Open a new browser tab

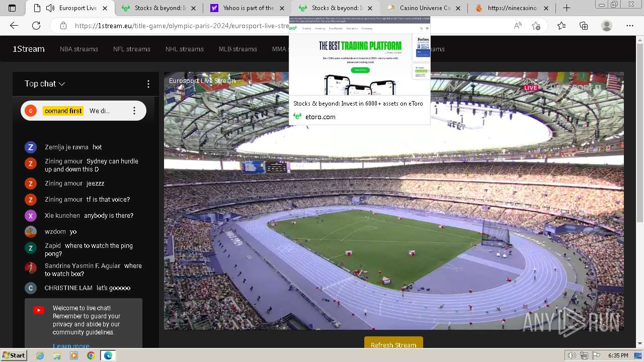pyautogui.click(x=567, y=8)
